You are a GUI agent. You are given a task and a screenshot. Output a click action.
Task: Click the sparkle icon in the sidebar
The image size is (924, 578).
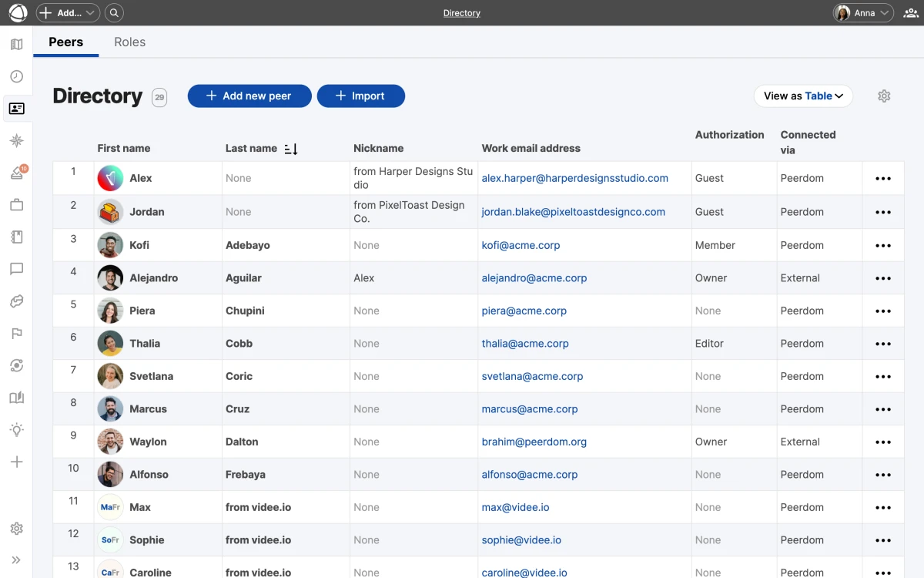pos(17,140)
